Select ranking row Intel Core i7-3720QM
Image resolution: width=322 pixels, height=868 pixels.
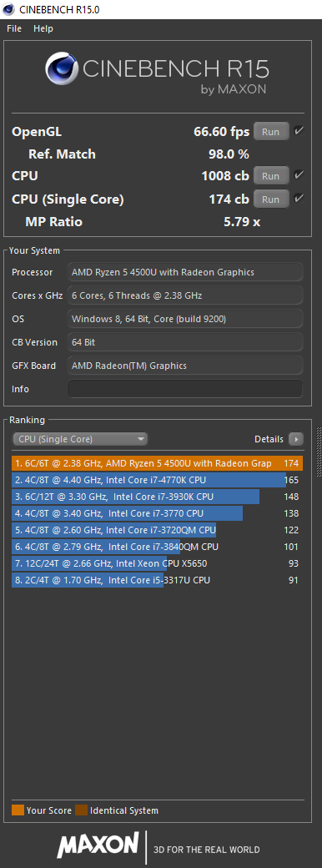click(157, 530)
